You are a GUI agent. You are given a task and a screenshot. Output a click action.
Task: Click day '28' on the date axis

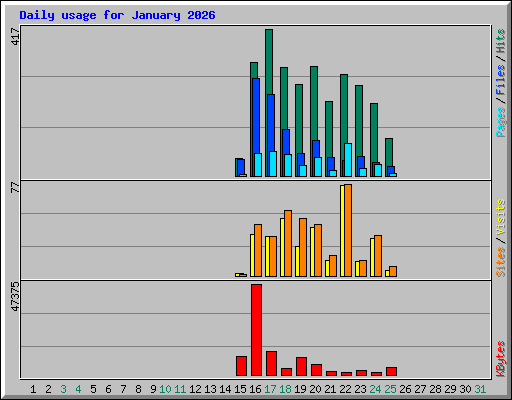click(435, 389)
